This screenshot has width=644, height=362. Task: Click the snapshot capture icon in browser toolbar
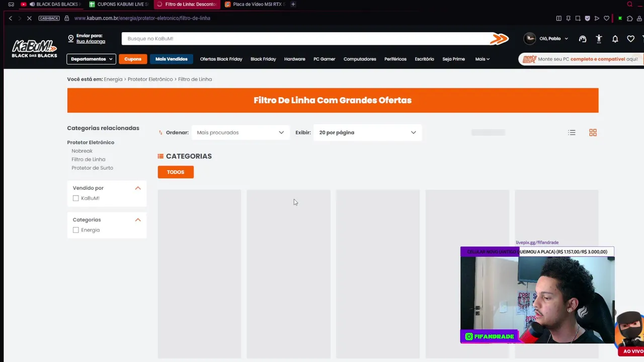(x=578, y=18)
